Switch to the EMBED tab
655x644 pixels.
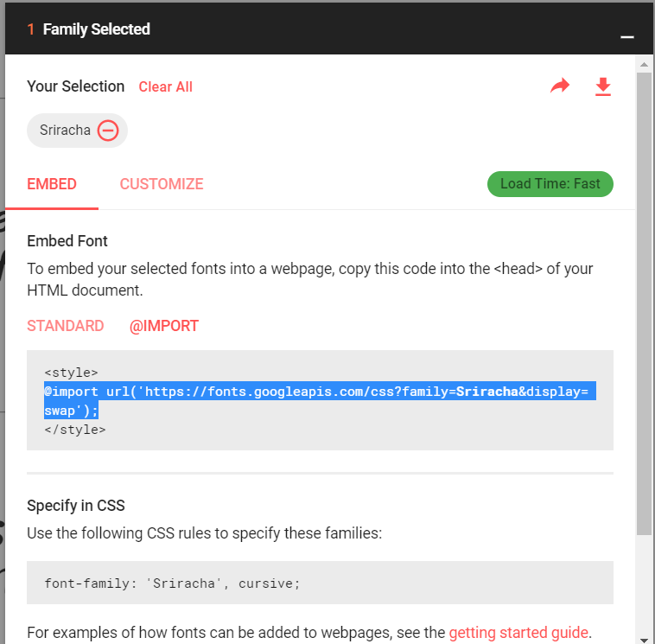[52, 184]
